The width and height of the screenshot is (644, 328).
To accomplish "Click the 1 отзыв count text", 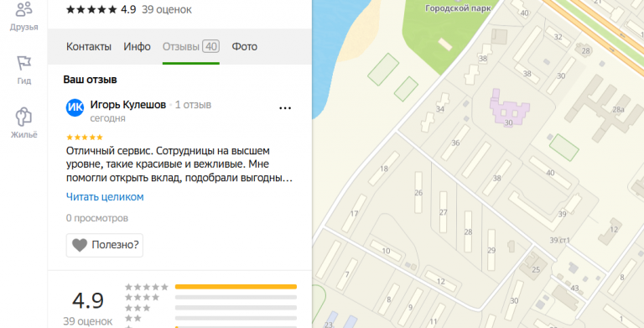I will coord(193,105).
